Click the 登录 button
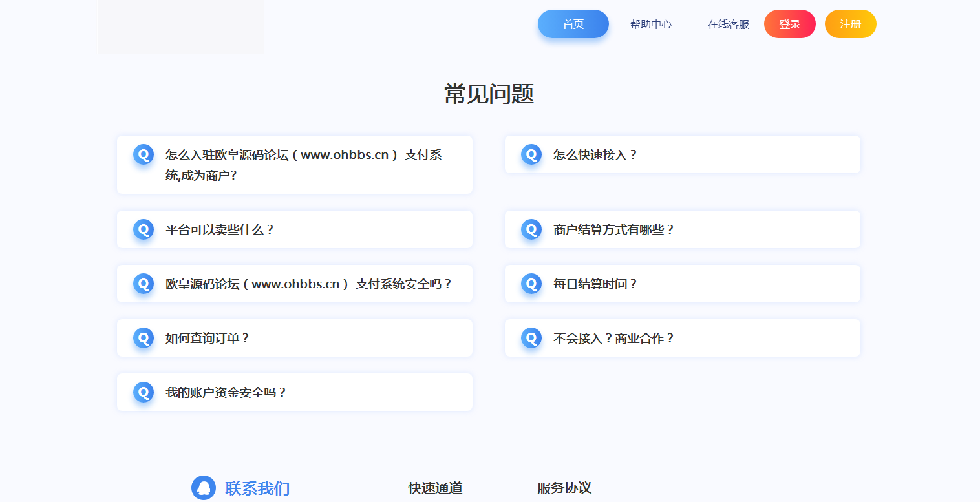 (789, 23)
